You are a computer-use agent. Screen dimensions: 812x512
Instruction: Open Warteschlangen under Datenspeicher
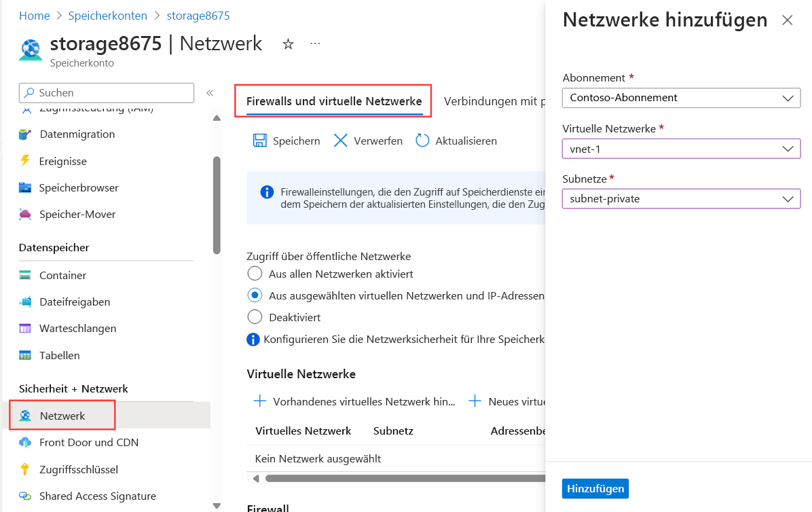(75, 328)
